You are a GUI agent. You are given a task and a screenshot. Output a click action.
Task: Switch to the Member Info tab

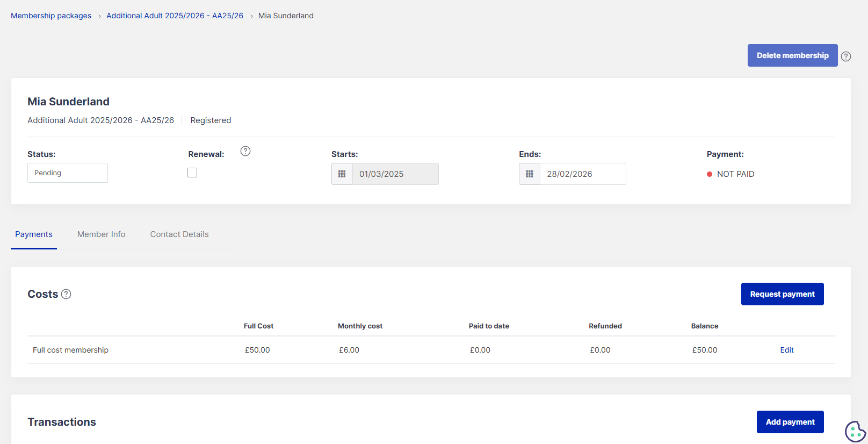[x=101, y=234]
